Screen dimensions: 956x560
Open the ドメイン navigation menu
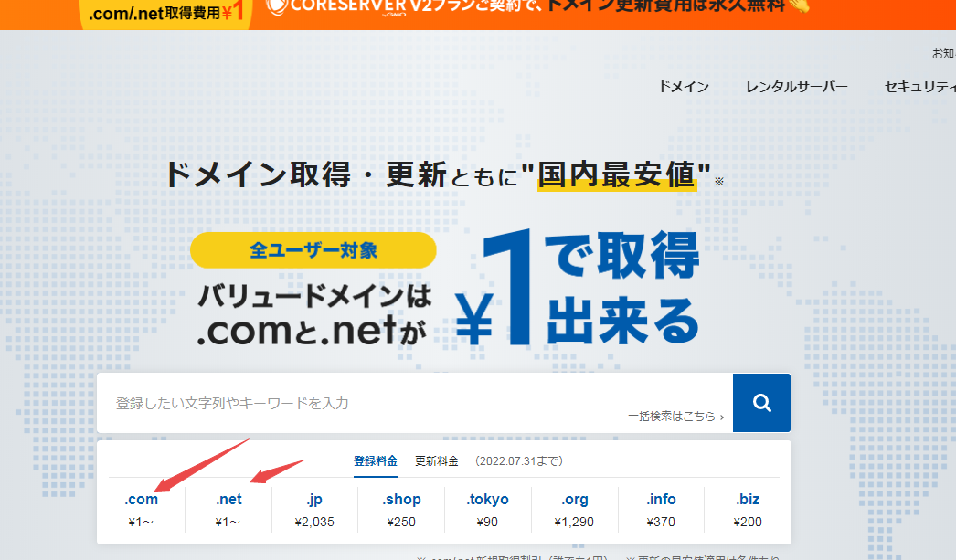click(x=684, y=87)
